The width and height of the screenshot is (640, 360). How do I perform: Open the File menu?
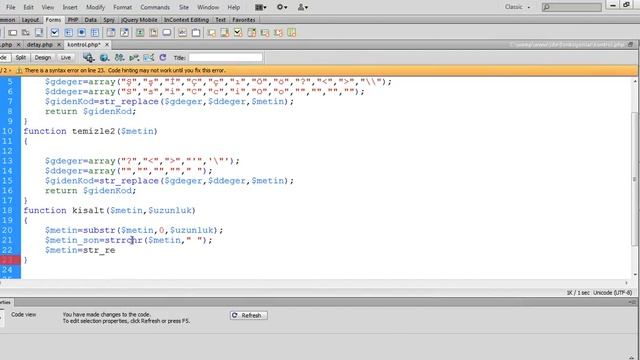(11, 7)
